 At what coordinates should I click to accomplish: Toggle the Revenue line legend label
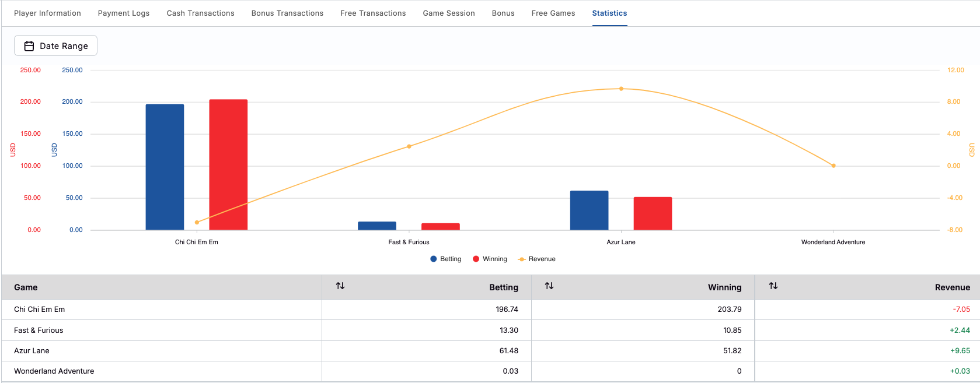pyautogui.click(x=542, y=259)
